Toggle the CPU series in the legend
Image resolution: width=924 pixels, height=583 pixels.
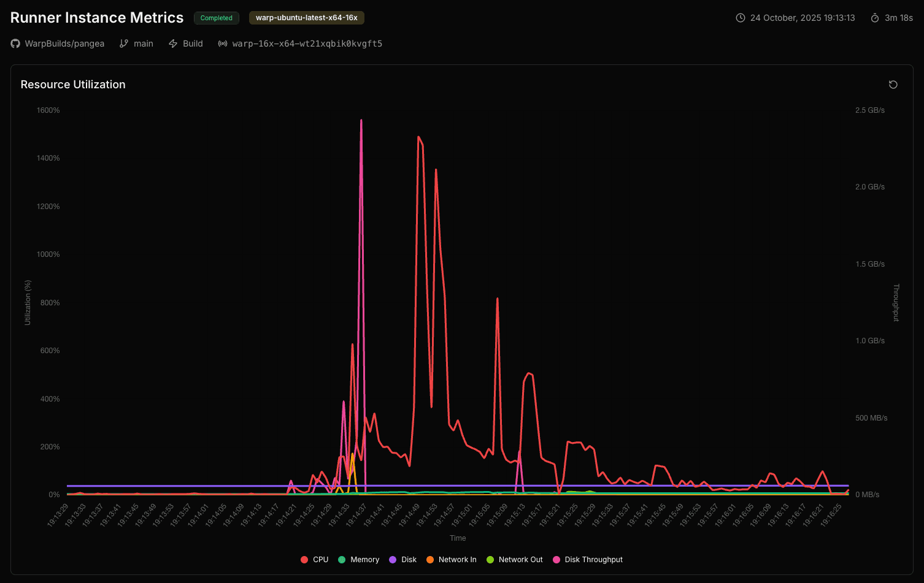tap(314, 559)
